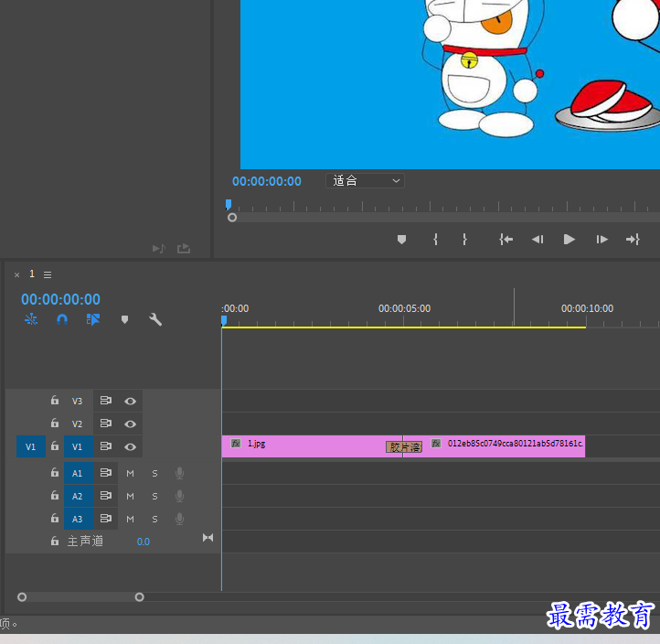This screenshot has height=644, width=660.
Task: Click master track volume value 0.0
Action: 144,542
